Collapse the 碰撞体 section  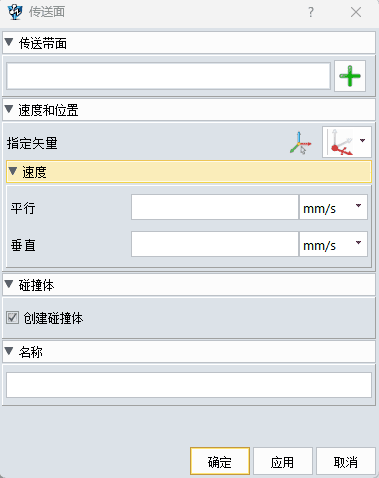(x=9, y=285)
